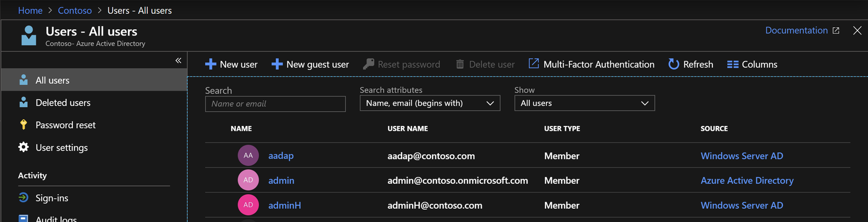
Task: Click the Deleted users person icon
Action: click(x=23, y=102)
